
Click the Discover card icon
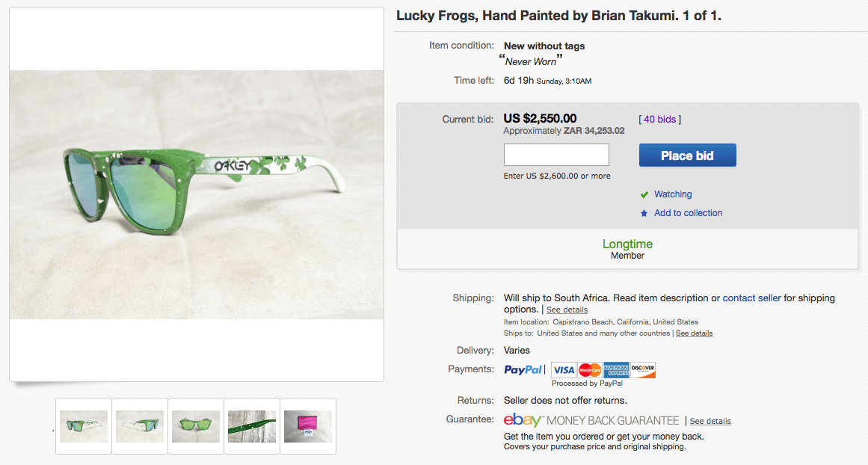tap(643, 370)
